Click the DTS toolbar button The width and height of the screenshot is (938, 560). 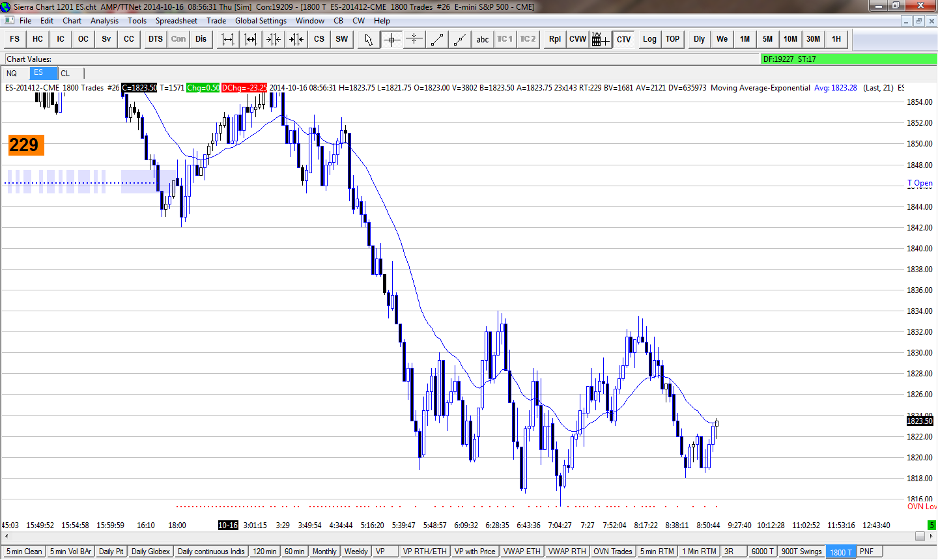point(156,39)
